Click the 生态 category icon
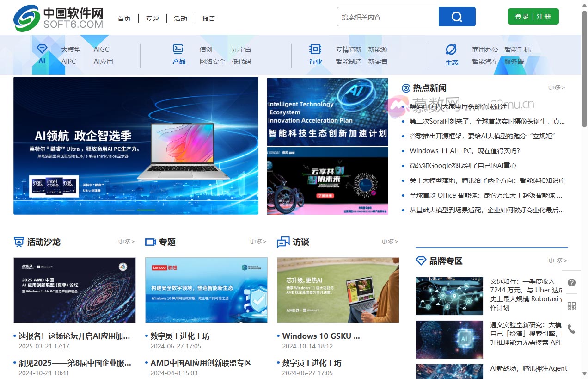The height and width of the screenshot is (379, 588). pos(452,48)
